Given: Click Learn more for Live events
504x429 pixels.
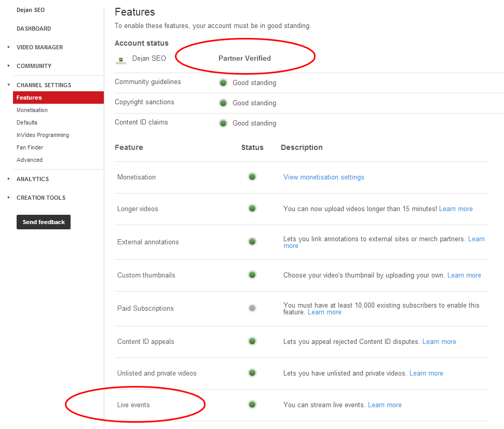Looking at the screenshot, I should 385,405.
